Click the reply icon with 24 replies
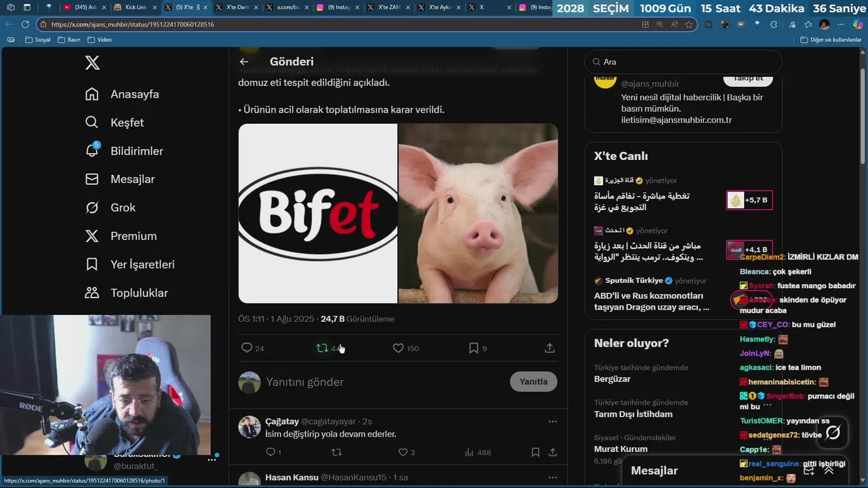 click(247, 348)
